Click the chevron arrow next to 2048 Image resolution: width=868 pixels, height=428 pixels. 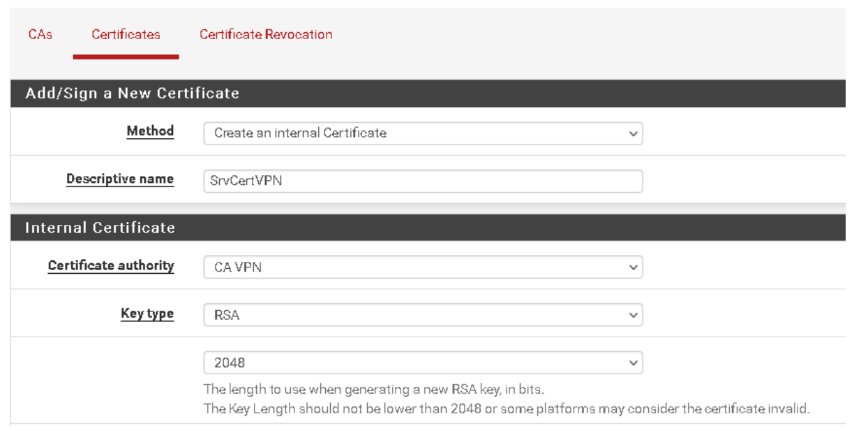point(633,363)
